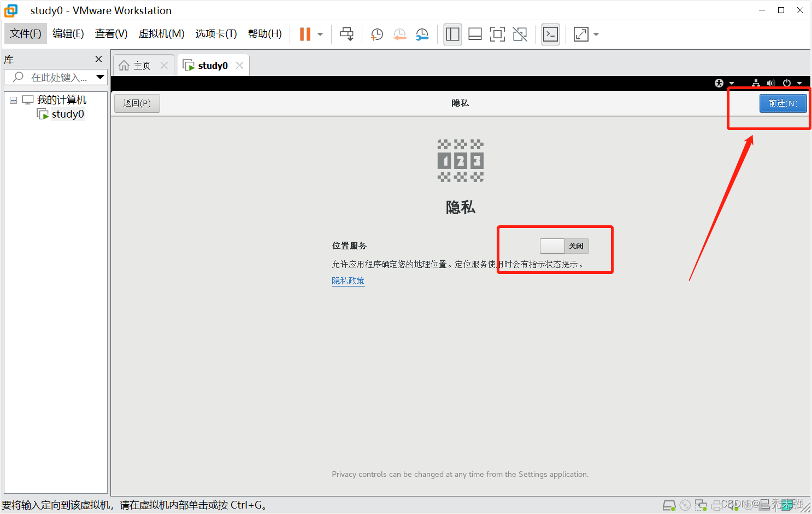Enter Unity mode
Screen dimensions: 812x514
click(x=520, y=34)
